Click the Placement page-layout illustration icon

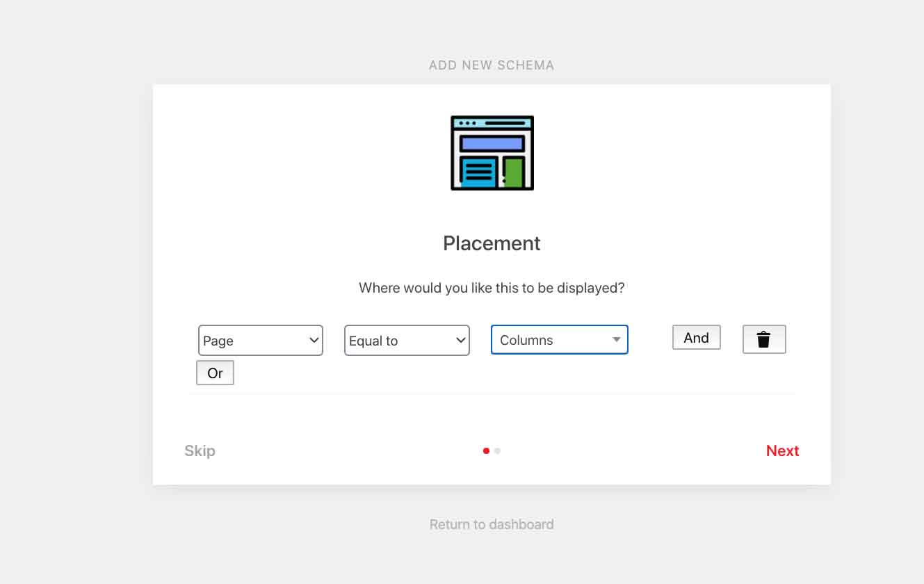[492, 152]
